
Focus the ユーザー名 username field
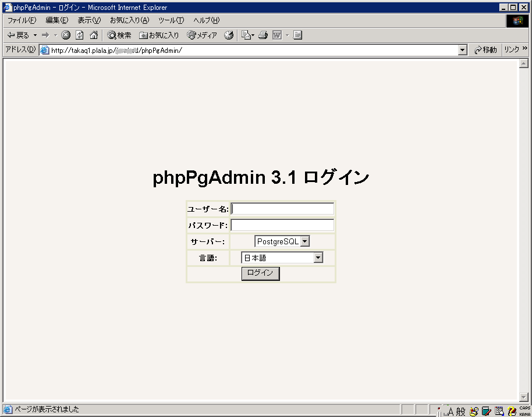[282, 209]
